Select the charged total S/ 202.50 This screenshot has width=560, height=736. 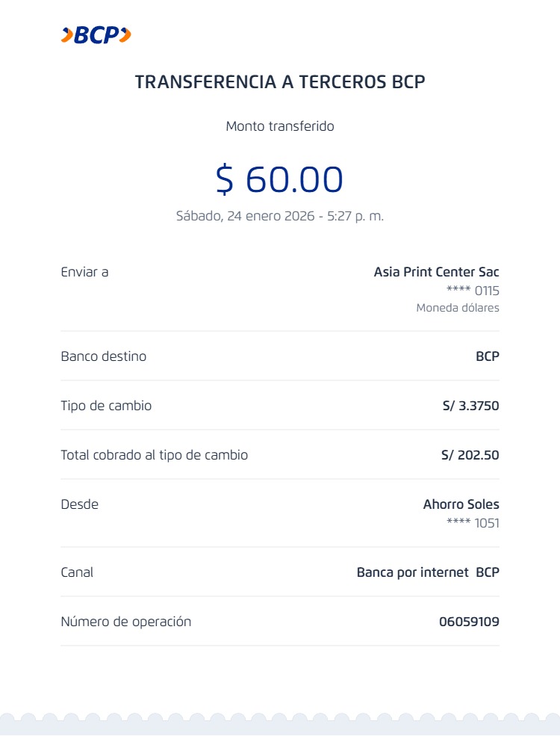(470, 455)
